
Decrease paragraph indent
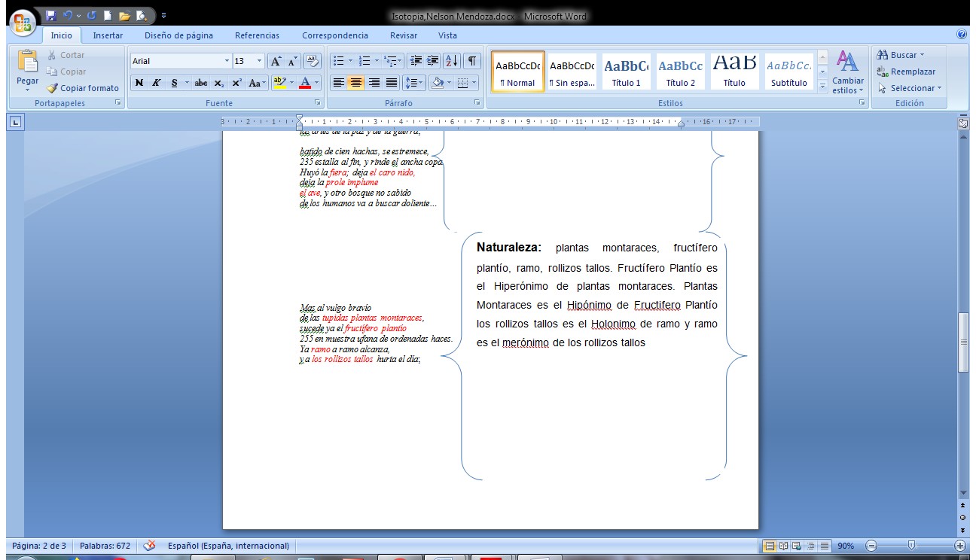pyautogui.click(x=414, y=61)
